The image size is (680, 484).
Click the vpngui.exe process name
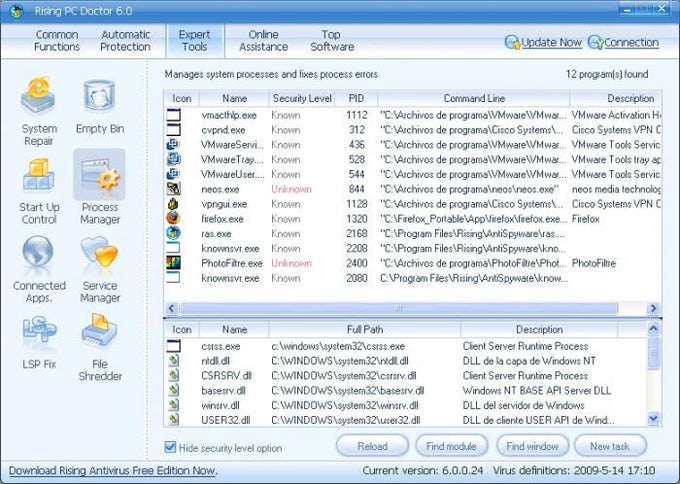224,204
